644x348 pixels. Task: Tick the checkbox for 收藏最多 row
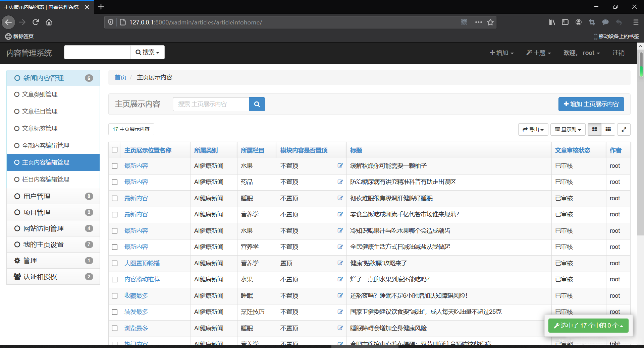coord(115,296)
